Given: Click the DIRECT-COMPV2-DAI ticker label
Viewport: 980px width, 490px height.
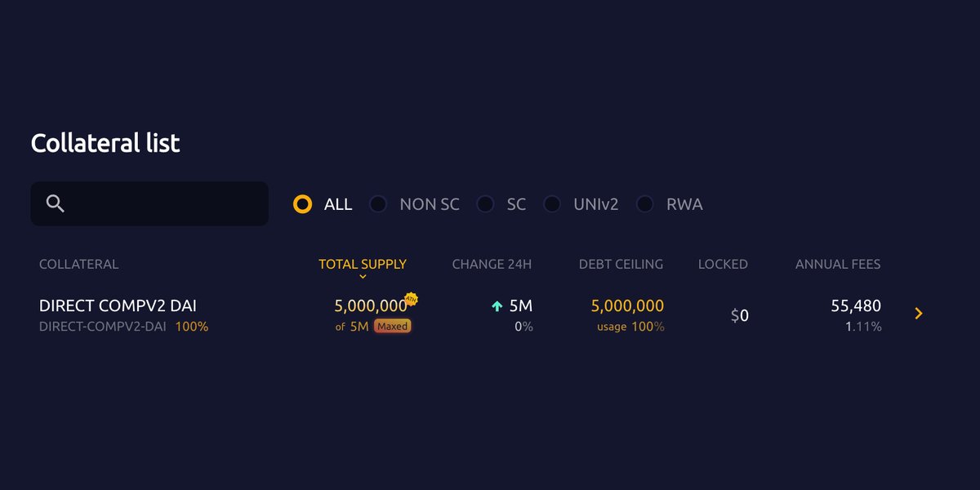Looking at the screenshot, I should tap(103, 327).
